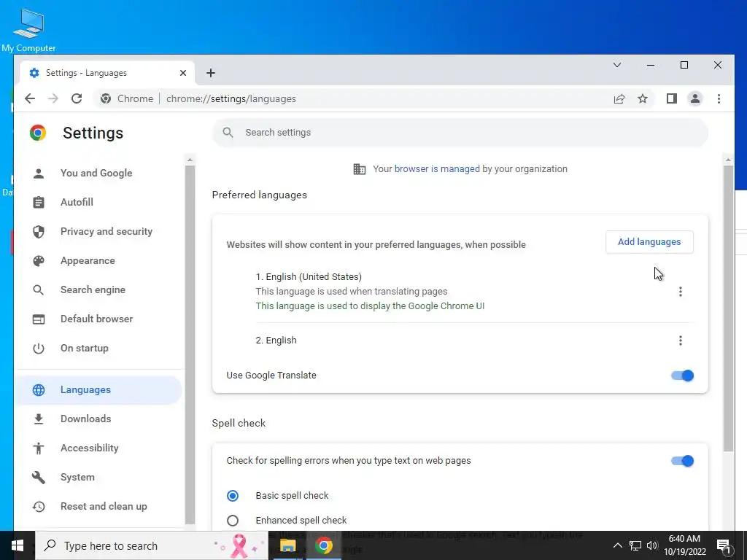
Task: Open more actions for English (United States)
Action: 681,292
